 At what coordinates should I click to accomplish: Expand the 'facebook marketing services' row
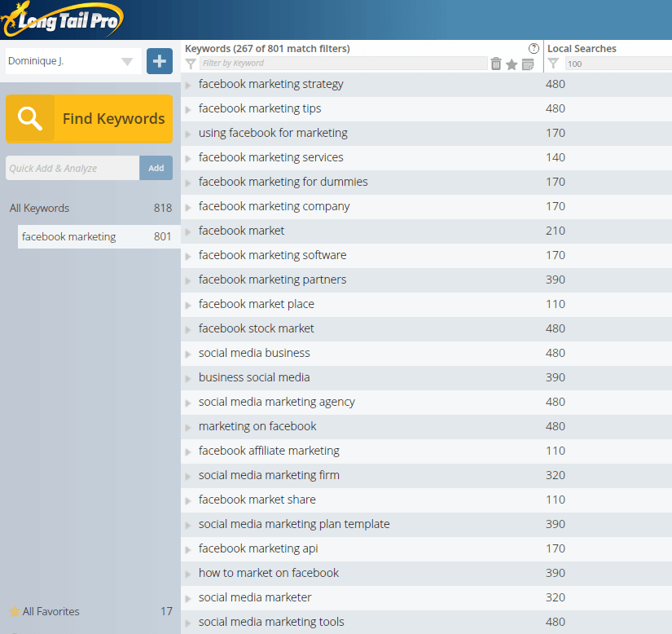pyautogui.click(x=187, y=159)
